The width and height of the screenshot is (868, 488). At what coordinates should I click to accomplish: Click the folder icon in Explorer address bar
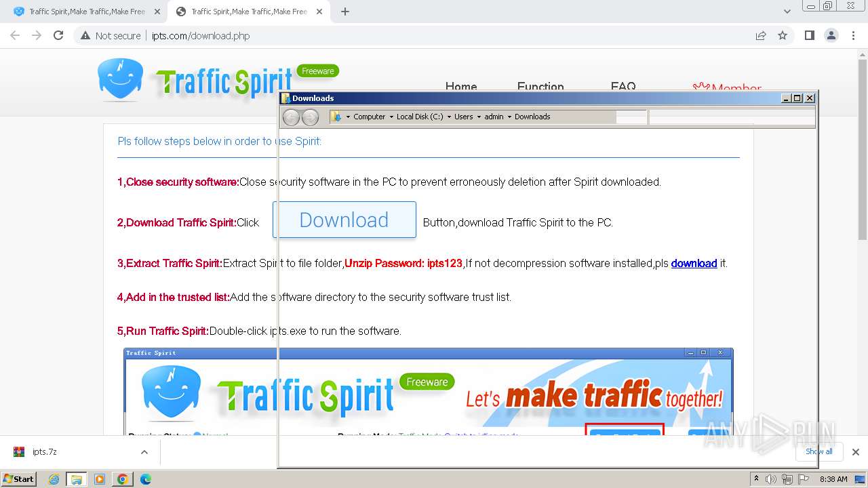click(x=336, y=117)
